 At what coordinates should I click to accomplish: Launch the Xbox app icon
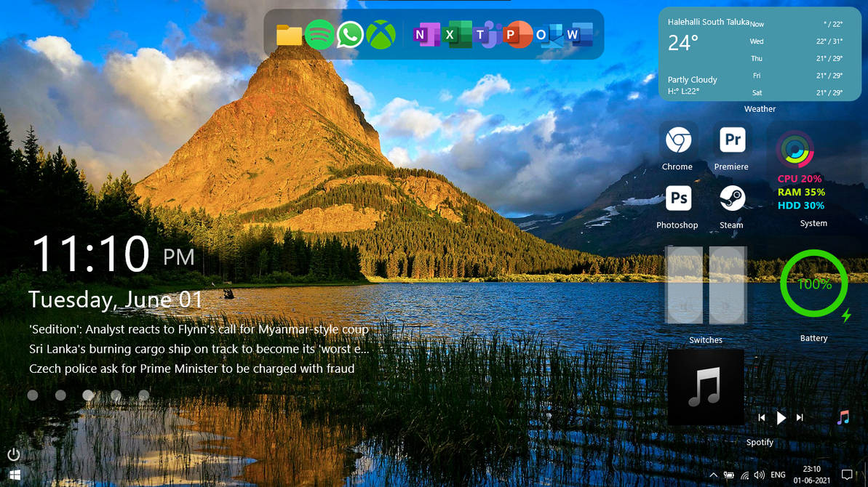[x=381, y=35]
